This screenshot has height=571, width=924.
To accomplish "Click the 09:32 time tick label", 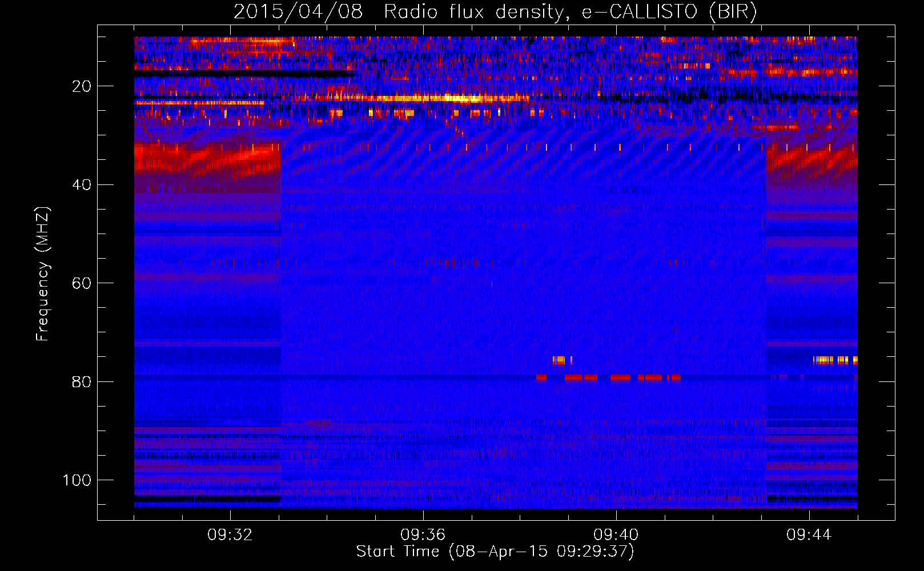I will point(230,535).
